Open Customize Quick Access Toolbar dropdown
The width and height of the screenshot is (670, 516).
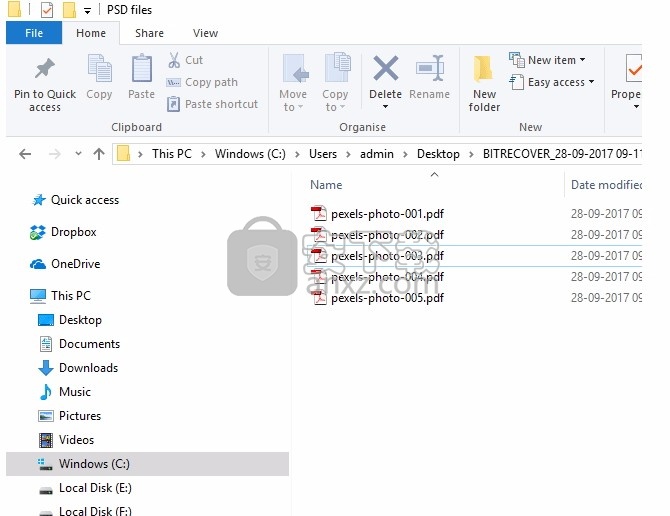(x=87, y=11)
